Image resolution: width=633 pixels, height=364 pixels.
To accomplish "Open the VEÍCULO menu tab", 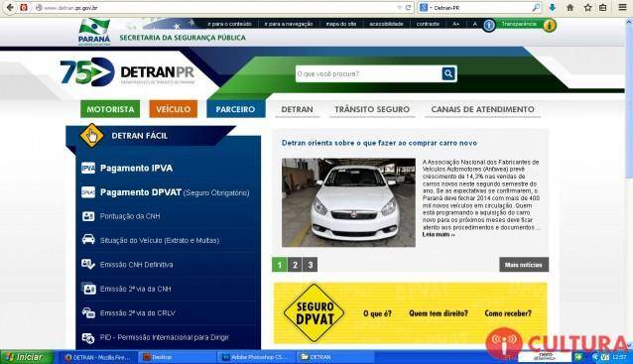I will [x=174, y=109].
